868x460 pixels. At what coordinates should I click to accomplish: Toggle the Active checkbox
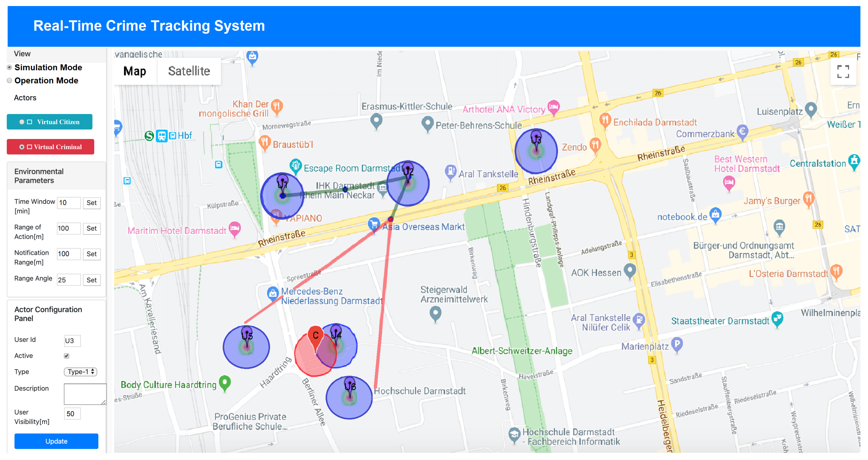[67, 356]
